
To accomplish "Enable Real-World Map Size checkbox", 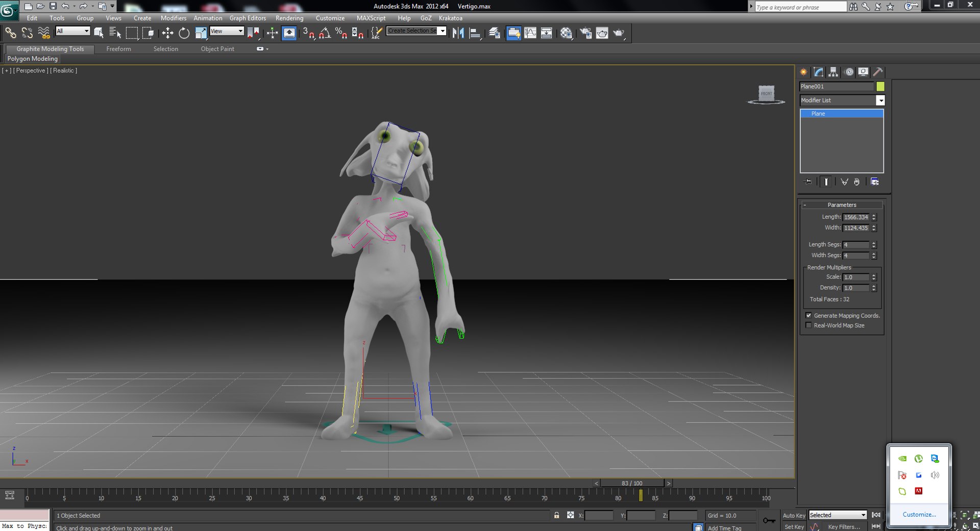I will pos(808,325).
